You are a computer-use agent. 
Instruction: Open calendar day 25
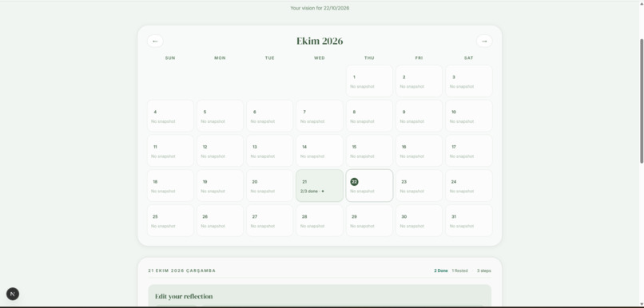[170, 220]
